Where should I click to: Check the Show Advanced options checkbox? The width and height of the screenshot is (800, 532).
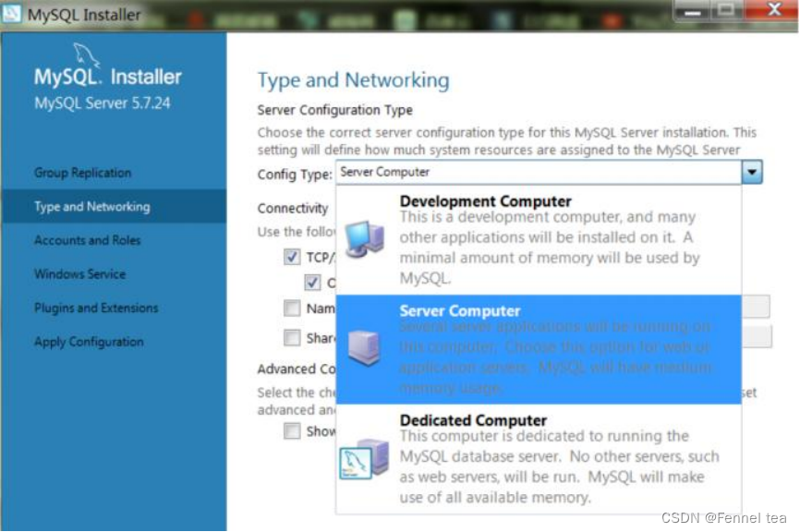pyautogui.click(x=292, y=431)
